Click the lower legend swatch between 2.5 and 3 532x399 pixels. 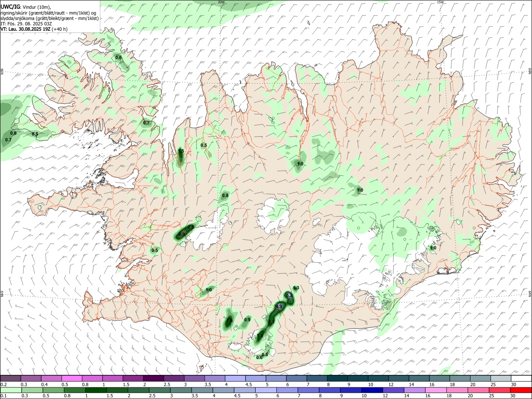click(x=160, y=390)
